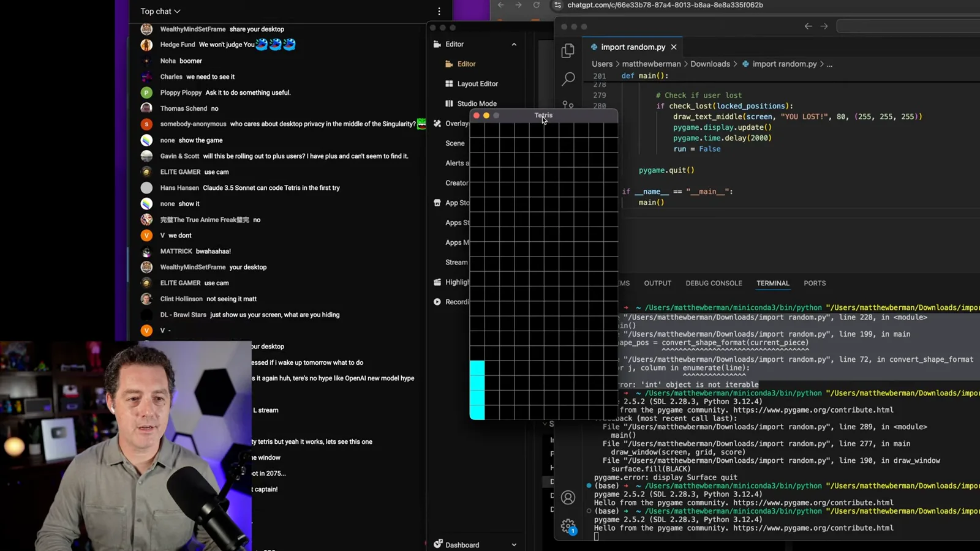Click the browser forward arrow
The height and width of the screenshot is (551, 980).
point(519,5)
